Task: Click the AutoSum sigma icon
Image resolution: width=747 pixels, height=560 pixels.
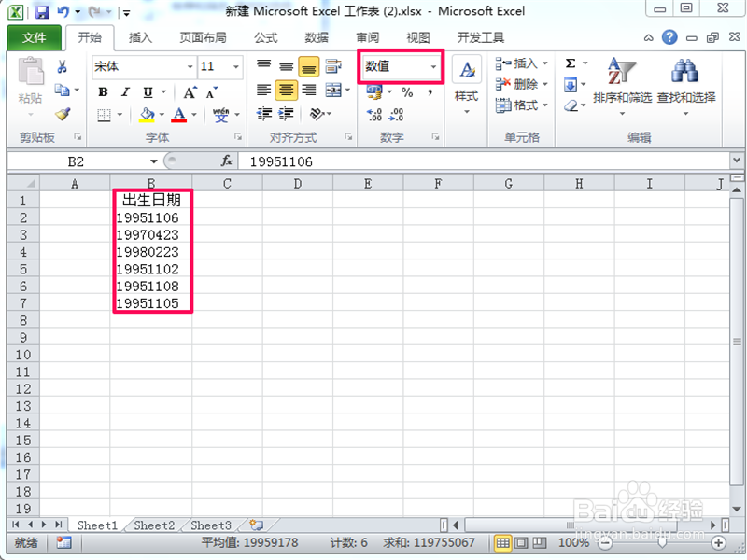Action: click(x=571, y=63)
